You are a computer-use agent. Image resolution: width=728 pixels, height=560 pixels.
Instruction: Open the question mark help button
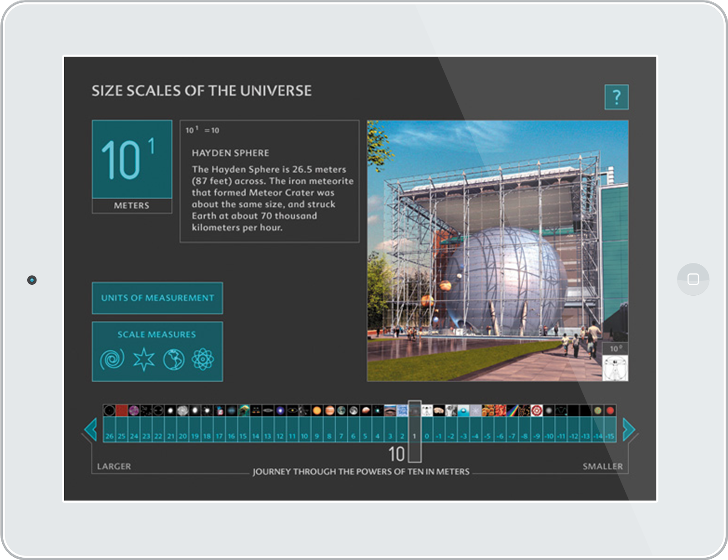click(x=616, y=97)
